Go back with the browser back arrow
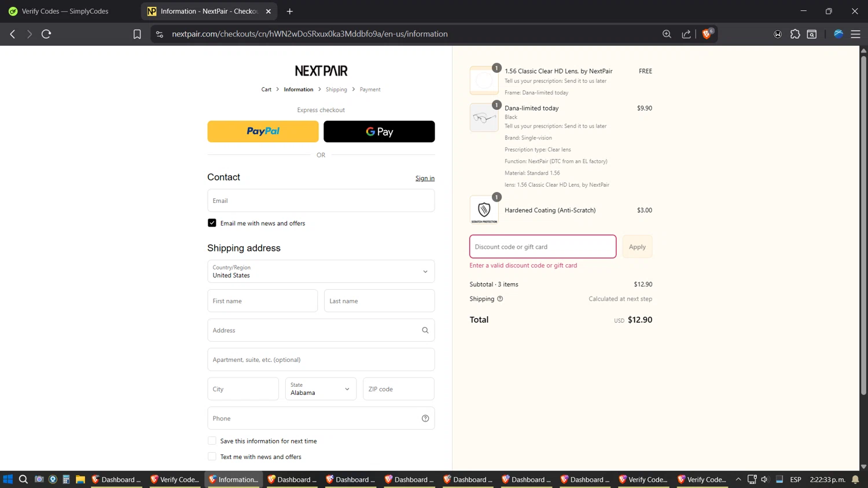868x488 pixels. 12,34
